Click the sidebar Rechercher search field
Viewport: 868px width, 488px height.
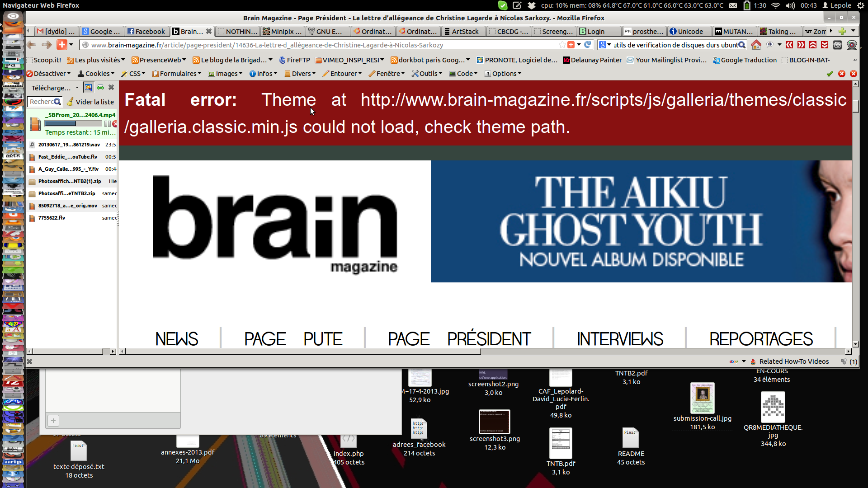coord(42,102)
